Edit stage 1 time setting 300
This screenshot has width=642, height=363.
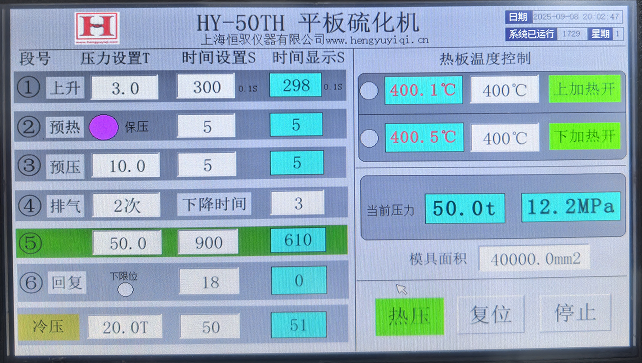[206, 86]
